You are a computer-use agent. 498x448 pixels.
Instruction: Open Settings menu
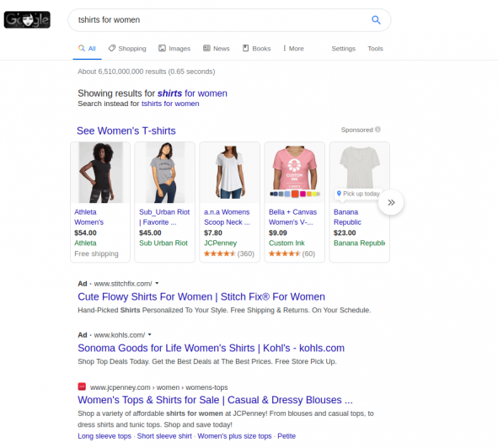pos(343,49)
